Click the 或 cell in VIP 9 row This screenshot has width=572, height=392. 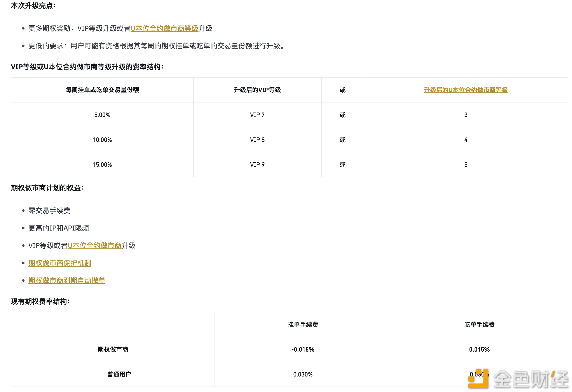pos(343,165)
